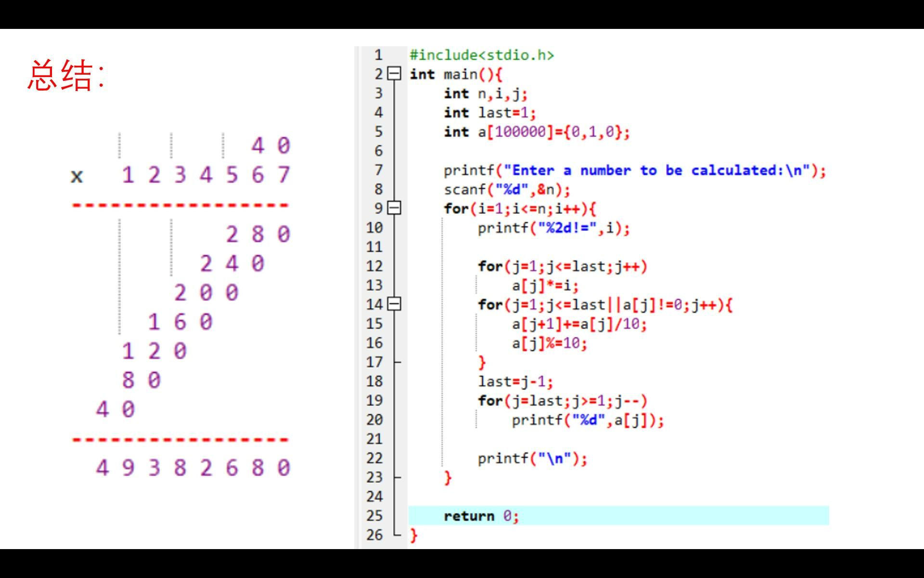Screen dimensions: 924x578
Task: Click the a[j]*=i statement
Action: click(545, 285)
